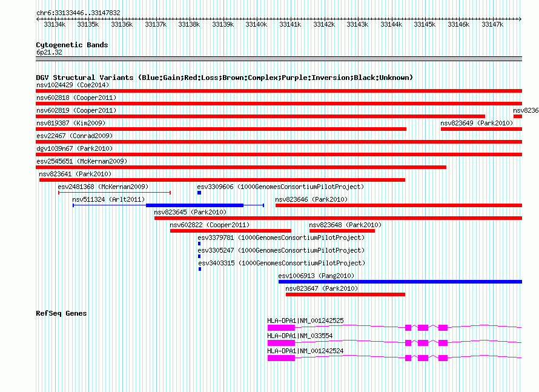Open esv1006913 (Pang2010) label
The image size is (539, 392).
(x=316, y=276)
